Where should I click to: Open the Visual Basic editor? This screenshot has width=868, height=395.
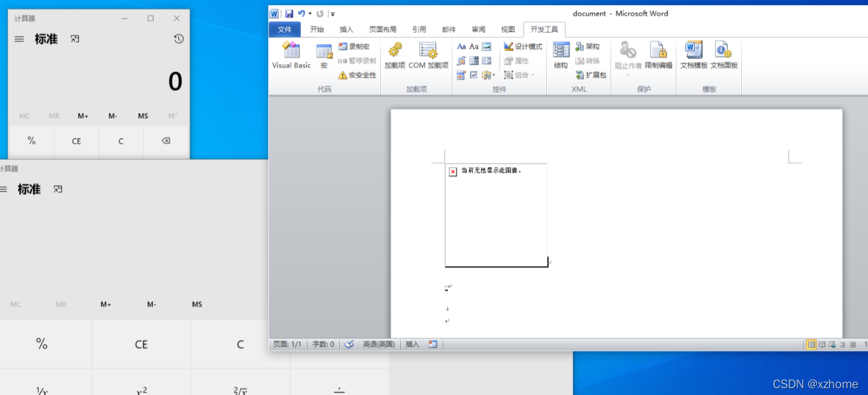tap(291, 55)
